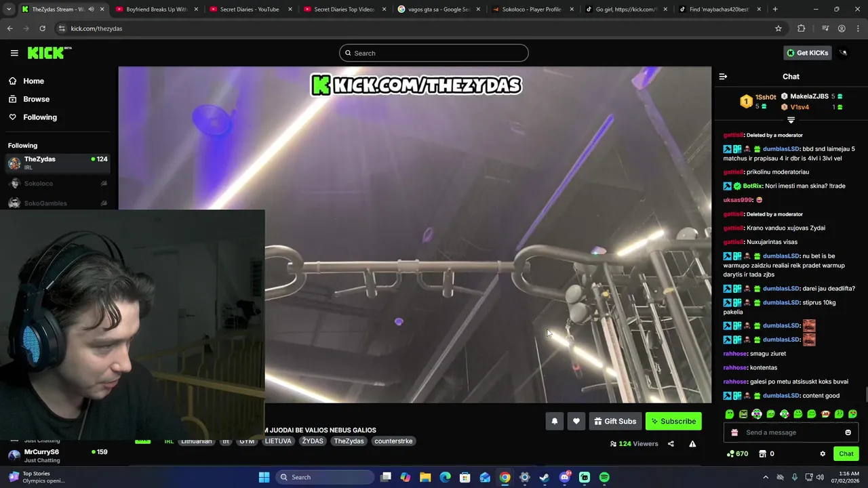Insert the first green blob emote

[x=730, y=414]
